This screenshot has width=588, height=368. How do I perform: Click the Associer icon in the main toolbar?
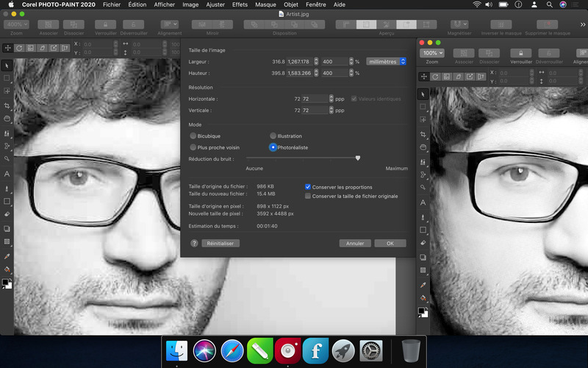click(49, 24)
